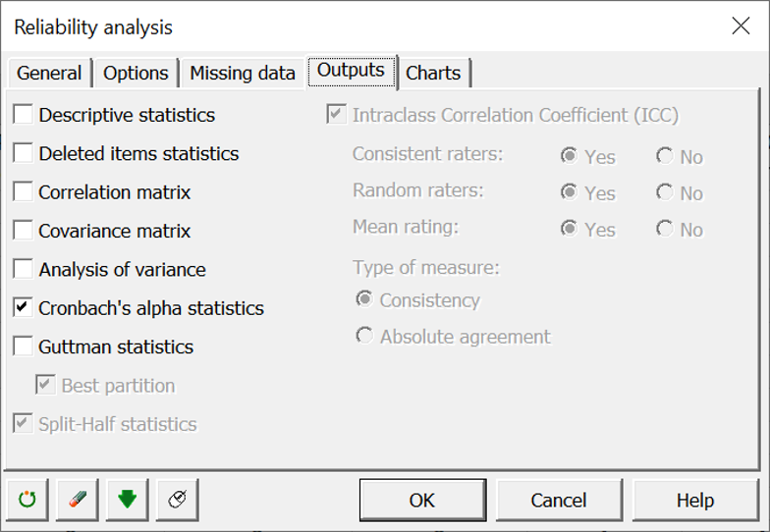Check Deleted items statistics

pos(24,153)
